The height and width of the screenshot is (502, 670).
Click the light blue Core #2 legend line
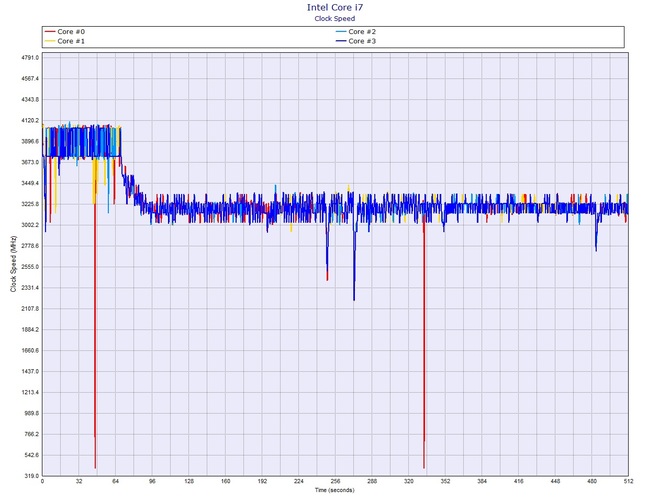tap(341, 32)
